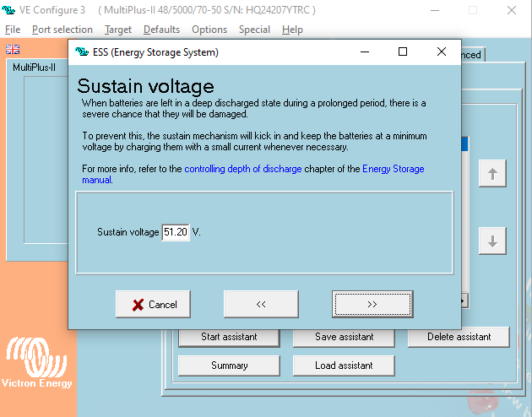This screenshot has width=532, height=417.
Task: Open the File menu
Action: coord(13,30)
